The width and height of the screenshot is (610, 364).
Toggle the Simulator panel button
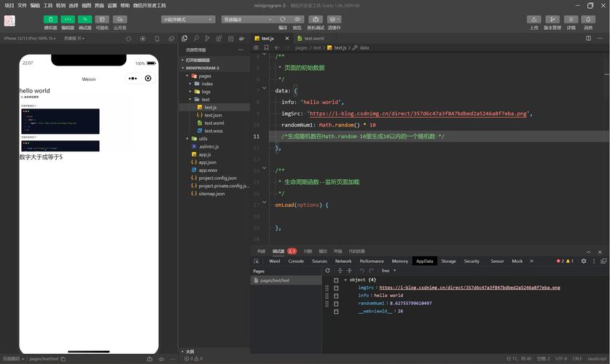[x=50, y=20]
